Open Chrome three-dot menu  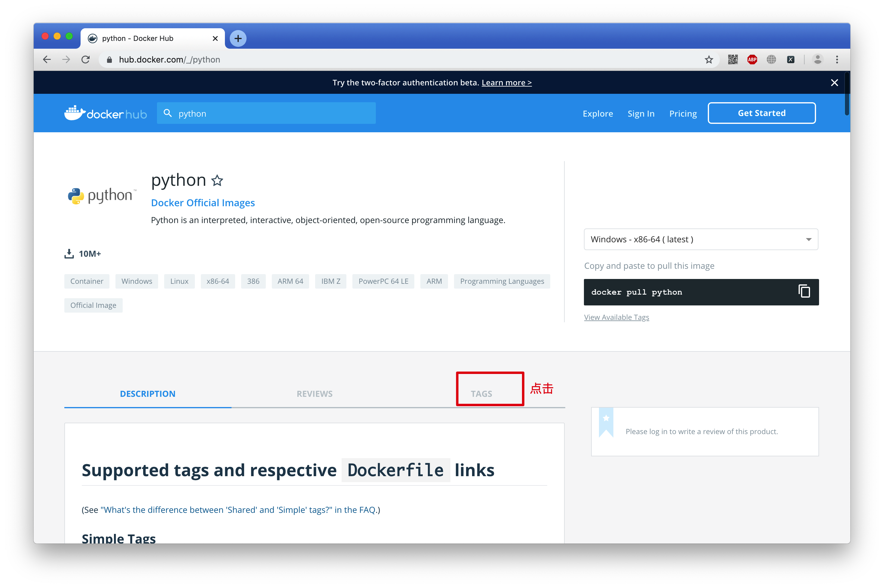click(x=837, y=60)
